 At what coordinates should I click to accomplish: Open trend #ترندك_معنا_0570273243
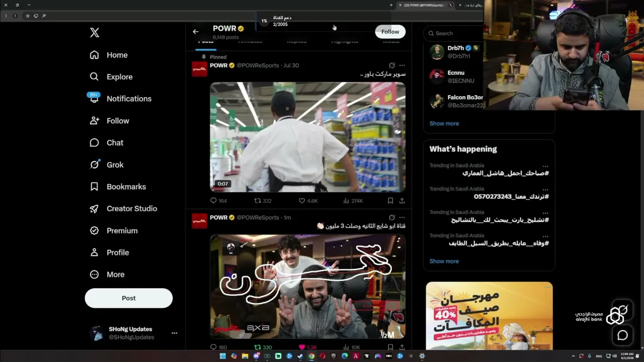click(511, 197)
